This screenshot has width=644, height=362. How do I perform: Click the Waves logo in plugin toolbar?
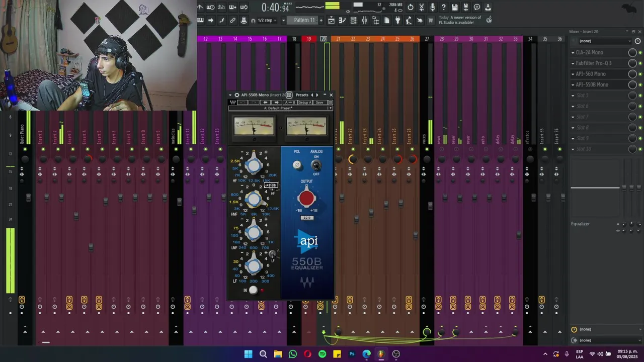[233, 103]
